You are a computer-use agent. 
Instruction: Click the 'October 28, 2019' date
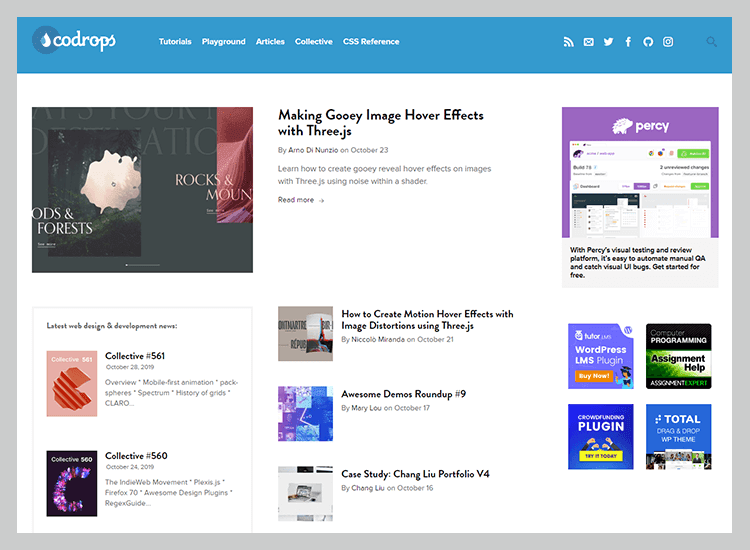[x=130, y=367]
